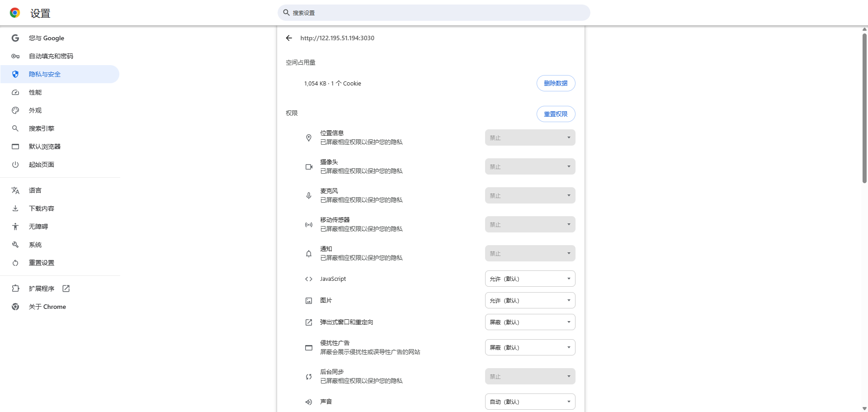The width and height of the screenshot is (868, 412).
Task: Click the gauge icon for 性能
Action: point(15,92)
